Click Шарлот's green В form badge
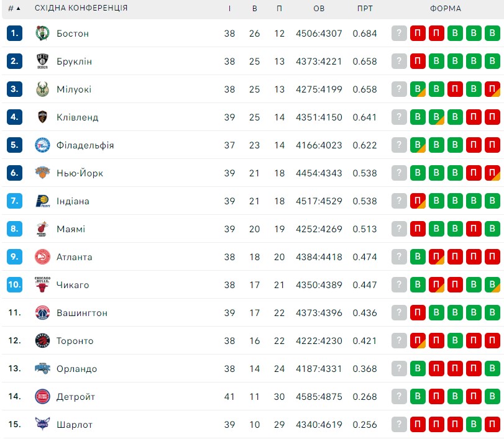Image resolution: width=504 pixels, height=439 pixels. (x=474, y=424)
